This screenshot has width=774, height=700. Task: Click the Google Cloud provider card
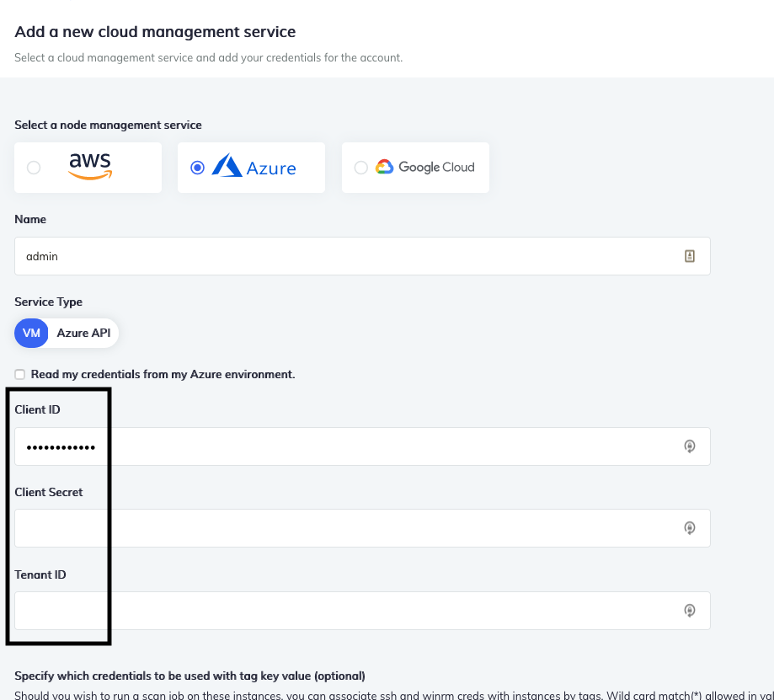(x=414, y=167)
